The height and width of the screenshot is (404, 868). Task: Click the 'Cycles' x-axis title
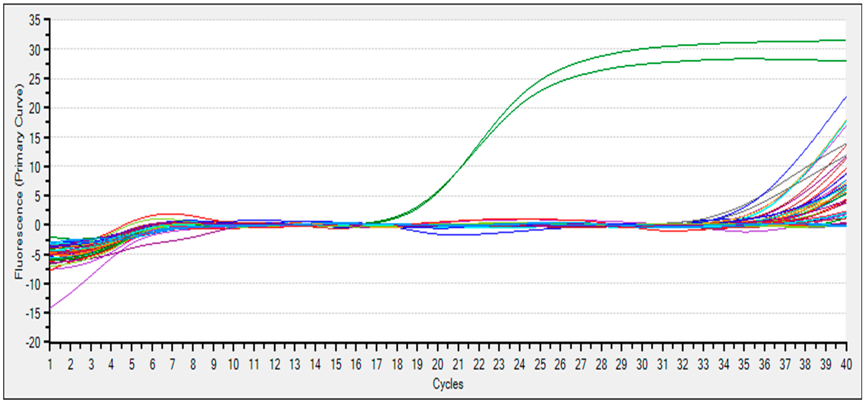(x=448, y=384)
